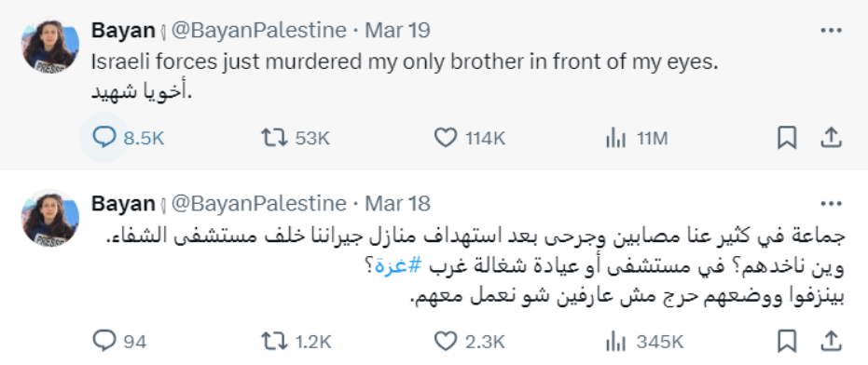Open Bayan's avatar on the Mar 18 tweet
This screenshot has width=868, height=365.
pyautogui.click(x=50, y=219)
